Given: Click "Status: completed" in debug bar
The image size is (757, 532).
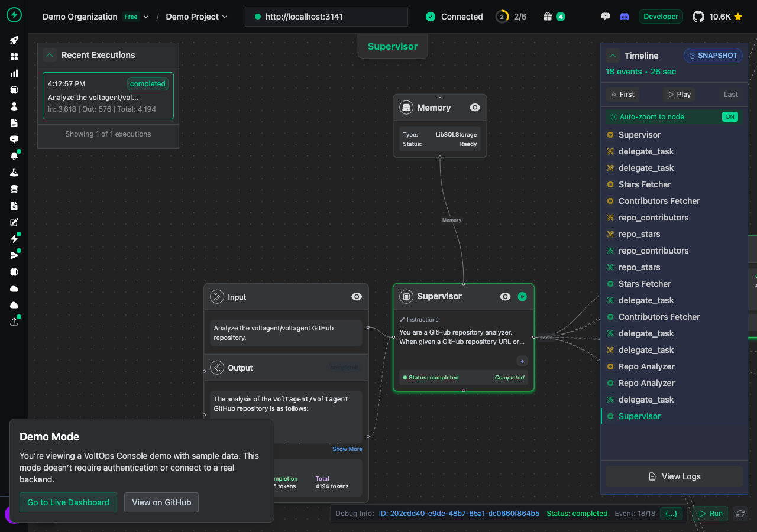Looking at the screenshot, I should click(577, 514).
